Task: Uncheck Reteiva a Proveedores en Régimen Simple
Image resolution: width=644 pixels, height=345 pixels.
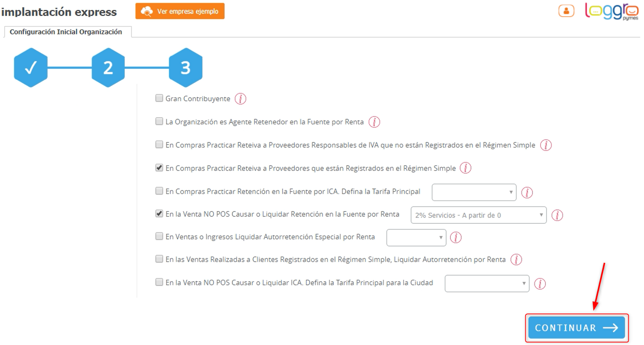Action: [159, 168]
